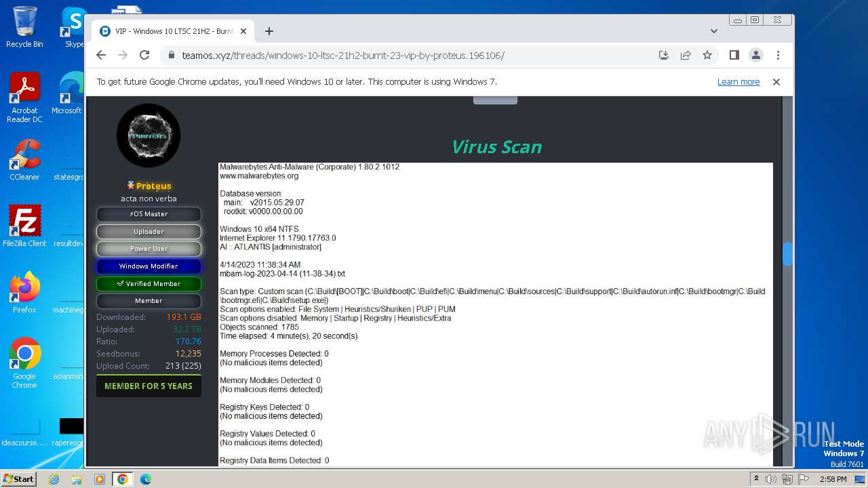
Task: Open the Chrome downloads install icon
Action: pyautogui.click(x=664, y=56)
